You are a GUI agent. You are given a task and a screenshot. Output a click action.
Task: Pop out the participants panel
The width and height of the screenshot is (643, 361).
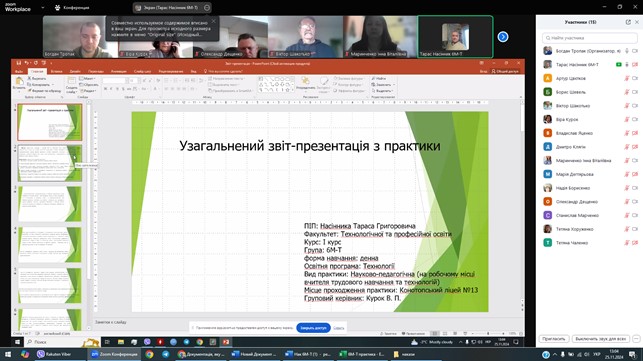(628, 22)
